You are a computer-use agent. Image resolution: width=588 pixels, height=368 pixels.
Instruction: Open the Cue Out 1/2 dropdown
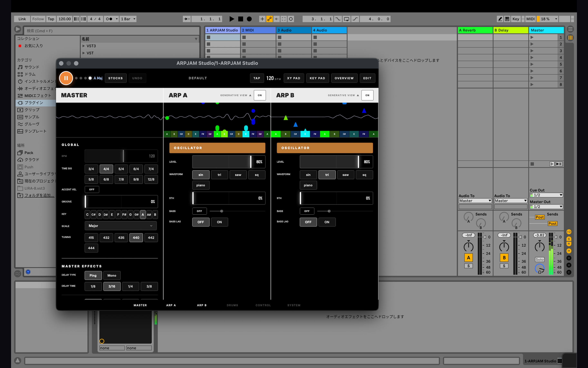pos(546,195)
